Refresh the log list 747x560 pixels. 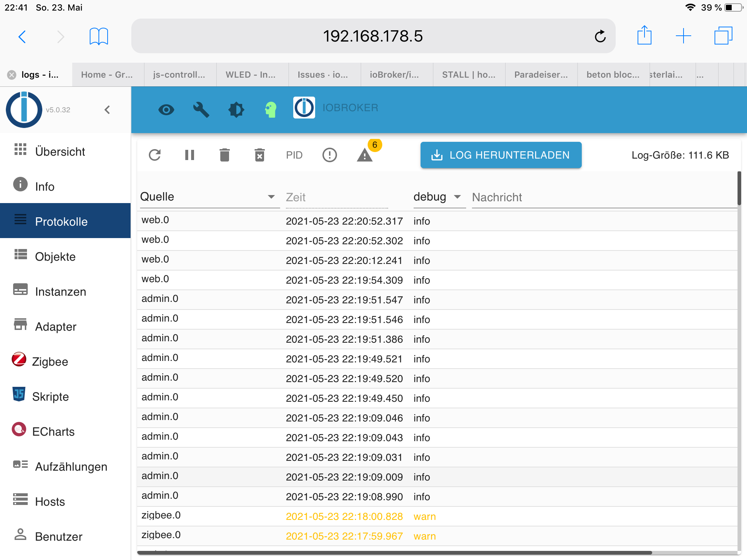point(155,155)
